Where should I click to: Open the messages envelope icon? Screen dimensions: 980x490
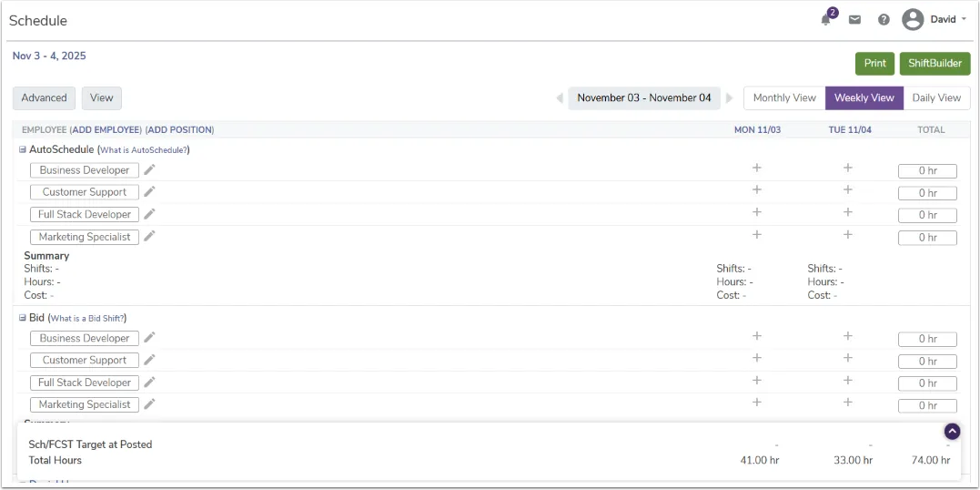(854, 19)
